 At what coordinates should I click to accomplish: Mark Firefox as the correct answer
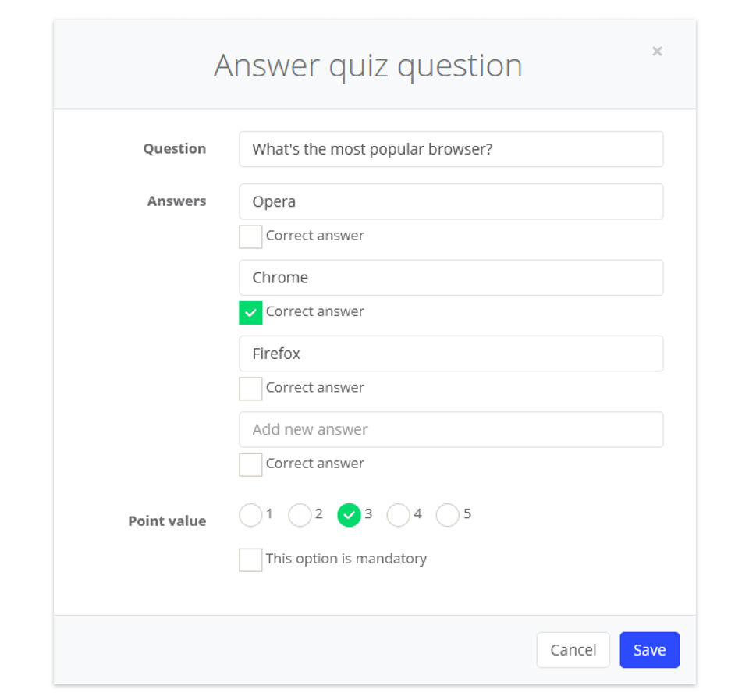pyautogui.click(x=250, y=389)
